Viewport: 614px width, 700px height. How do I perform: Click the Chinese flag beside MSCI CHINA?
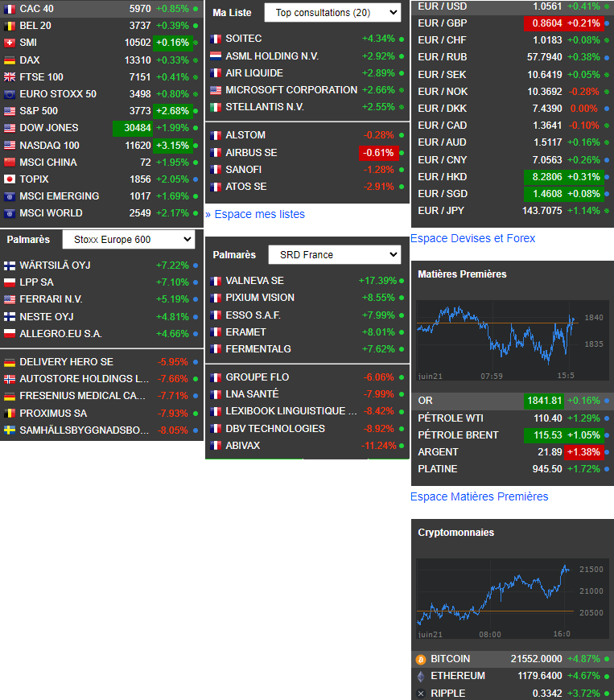[10, 162]
